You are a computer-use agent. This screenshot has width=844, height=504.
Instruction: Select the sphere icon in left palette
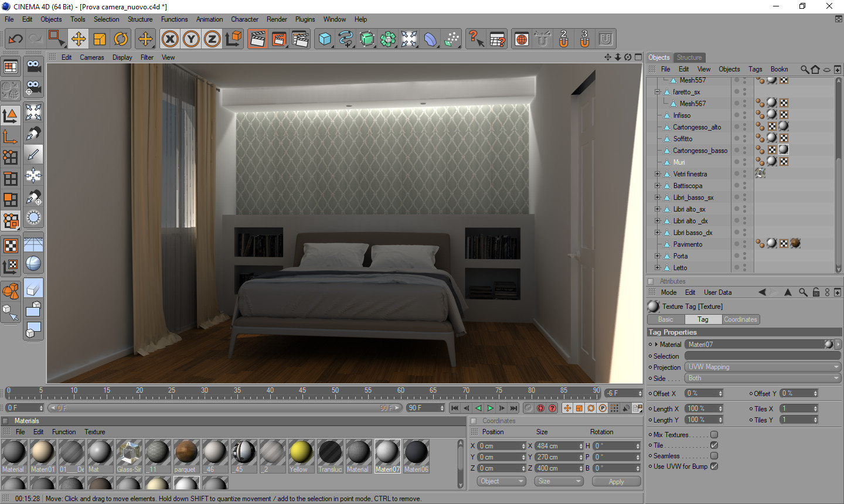(x=33, y=263)
